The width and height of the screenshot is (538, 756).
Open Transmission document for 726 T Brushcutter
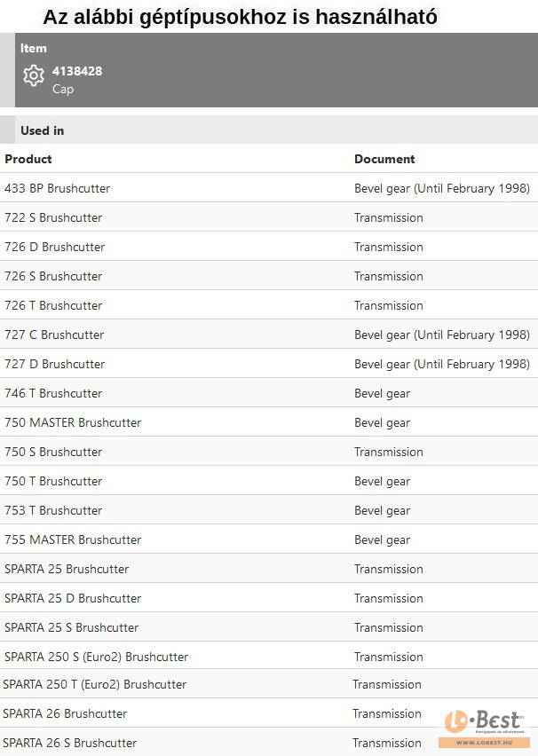(x=389, y=305)
